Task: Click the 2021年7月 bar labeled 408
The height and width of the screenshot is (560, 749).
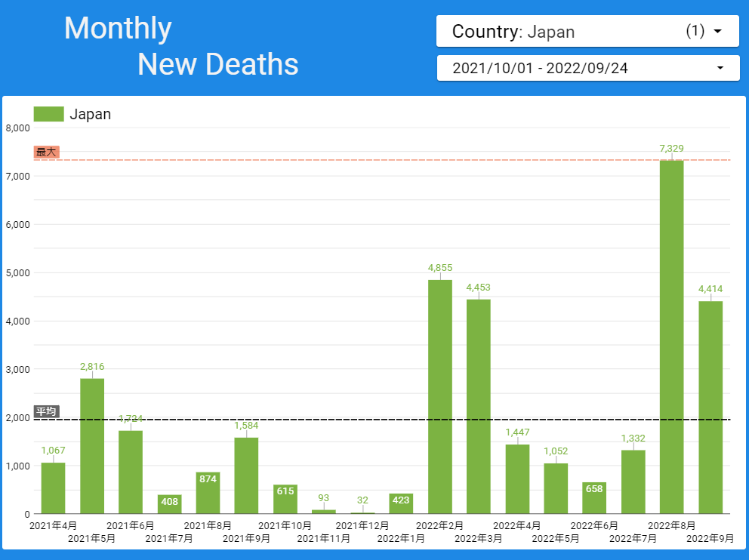Action: click(x=170, y=504)
